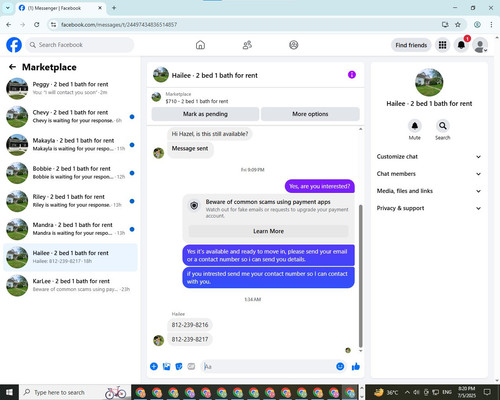The height and width of the screenshot is (400, 500).
Task: Click the 36°C weather widget
Action: click(386, 392)
